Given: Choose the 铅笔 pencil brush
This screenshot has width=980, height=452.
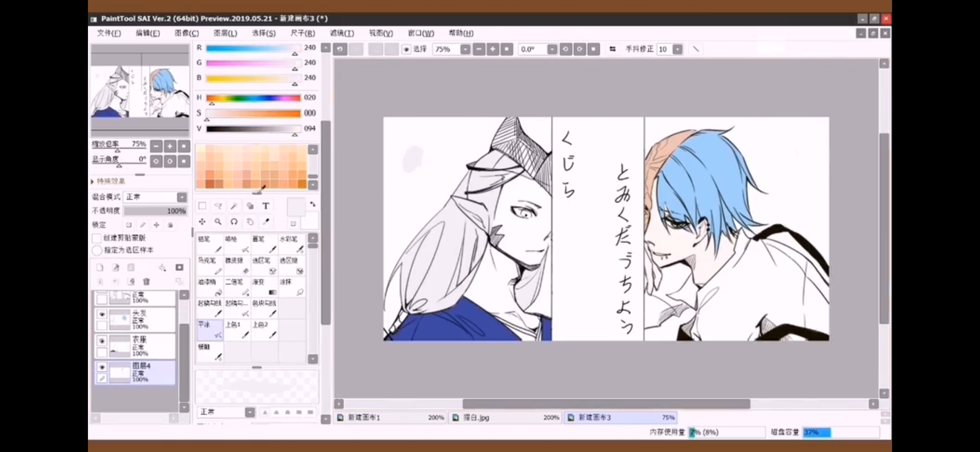Looking at the screenshot, I should point(210,244).
